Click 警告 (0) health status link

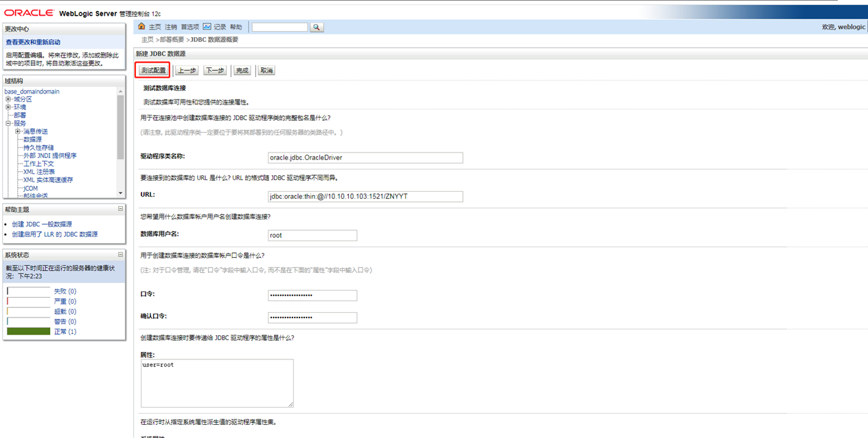65,322
